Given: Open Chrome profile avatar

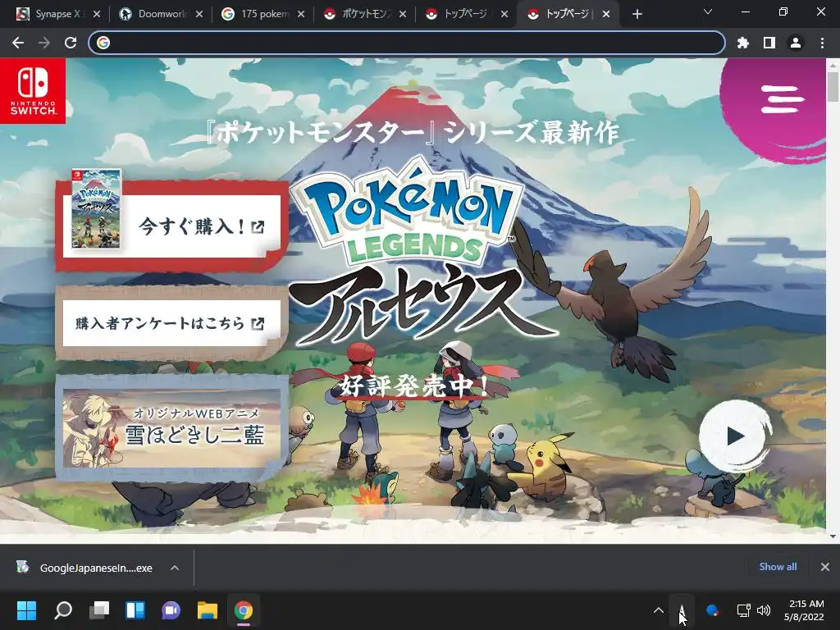Looking at the screenshot, I should click(x=796, y=43).
